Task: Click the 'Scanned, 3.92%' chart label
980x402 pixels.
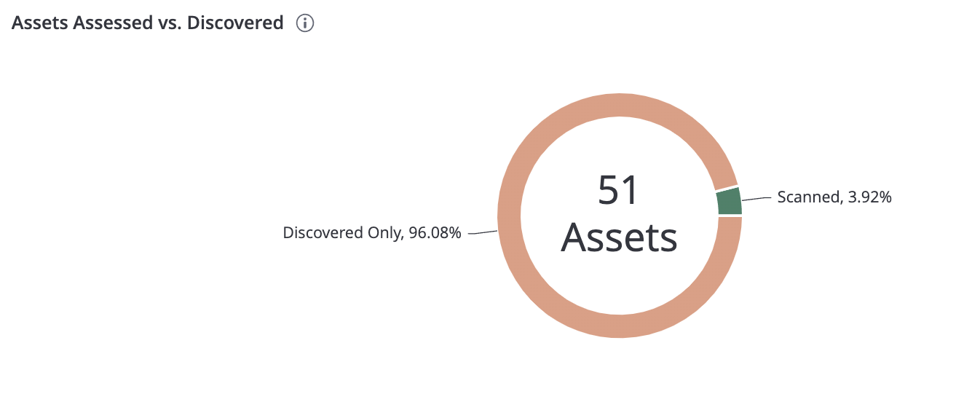Action: 834,197
